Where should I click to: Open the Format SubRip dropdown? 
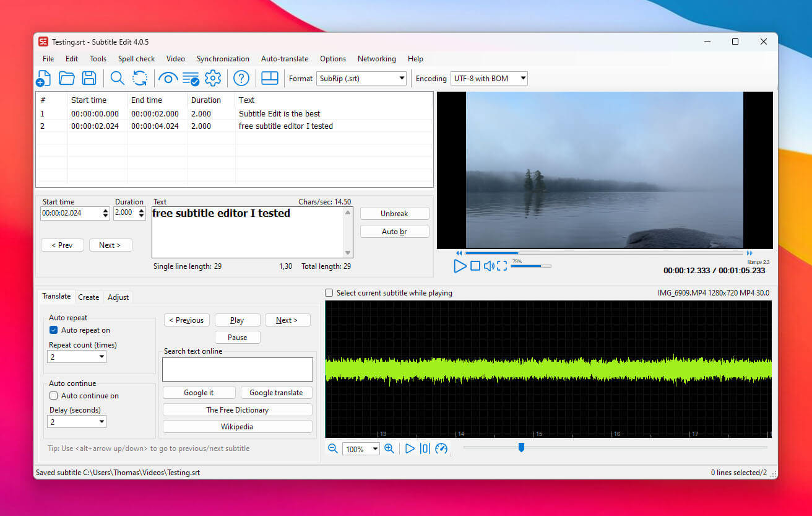click(x=361, y=79)
